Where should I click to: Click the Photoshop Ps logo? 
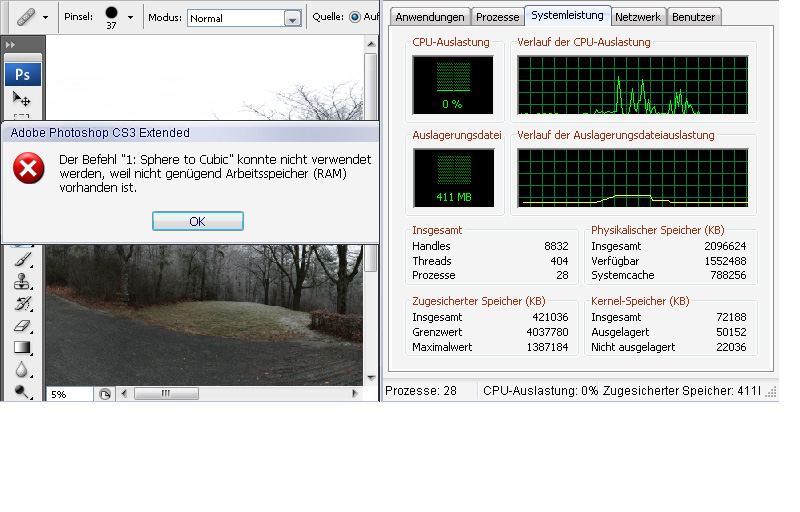(x=22, y=74)
